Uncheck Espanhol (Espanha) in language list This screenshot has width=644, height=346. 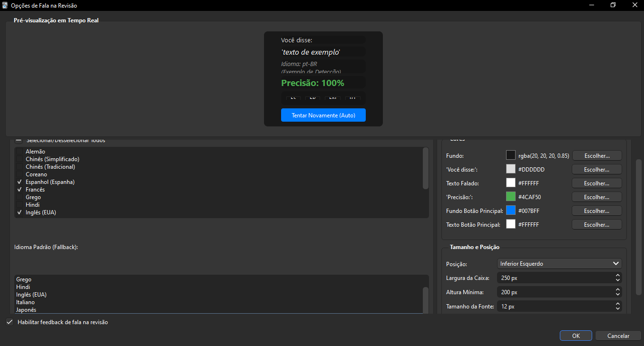[x=19, y=182]
